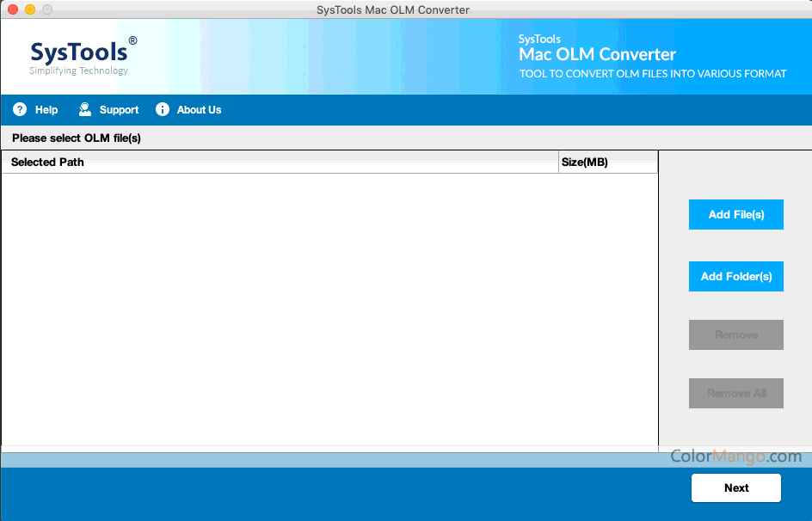Select the Selected Path column header
The height and width of the screenshot is (521, 812).
[x=280, y=162]
